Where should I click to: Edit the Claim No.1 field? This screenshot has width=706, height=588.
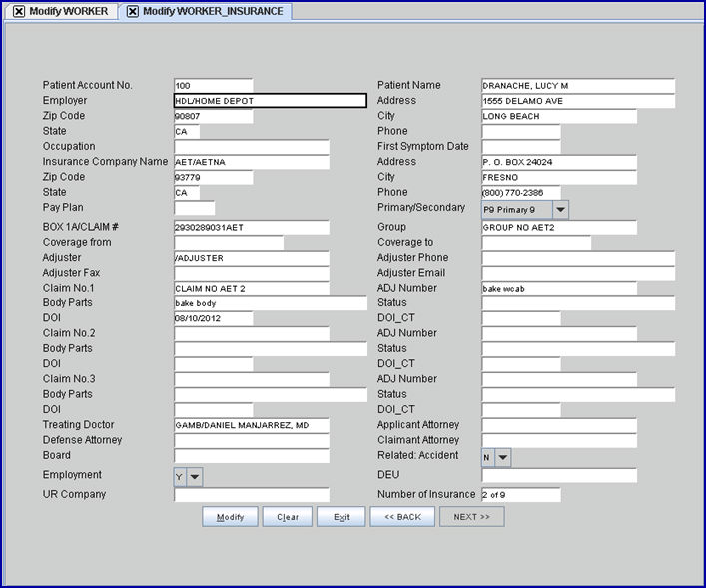[x=252, y=289]
